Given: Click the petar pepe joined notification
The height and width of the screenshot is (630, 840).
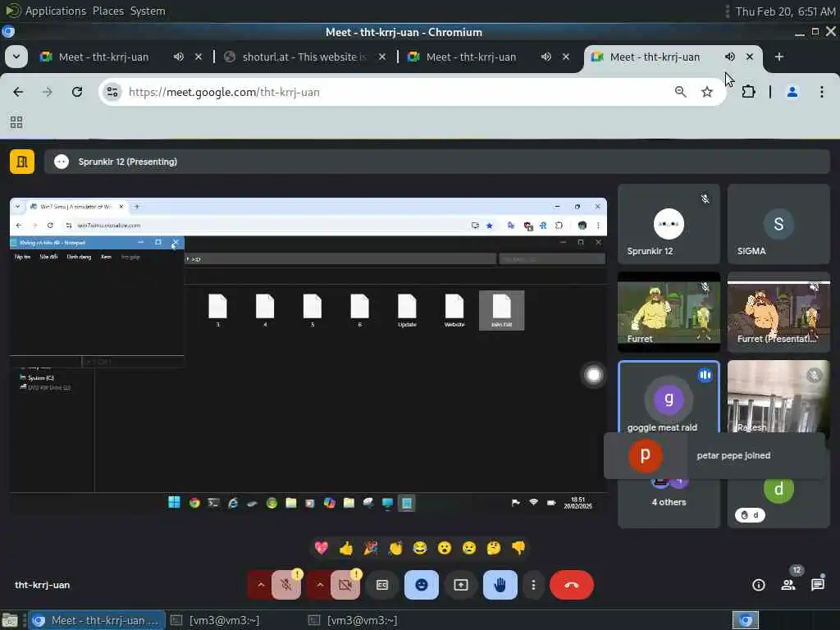Looking at the screenshot, I should click(714, 455).
